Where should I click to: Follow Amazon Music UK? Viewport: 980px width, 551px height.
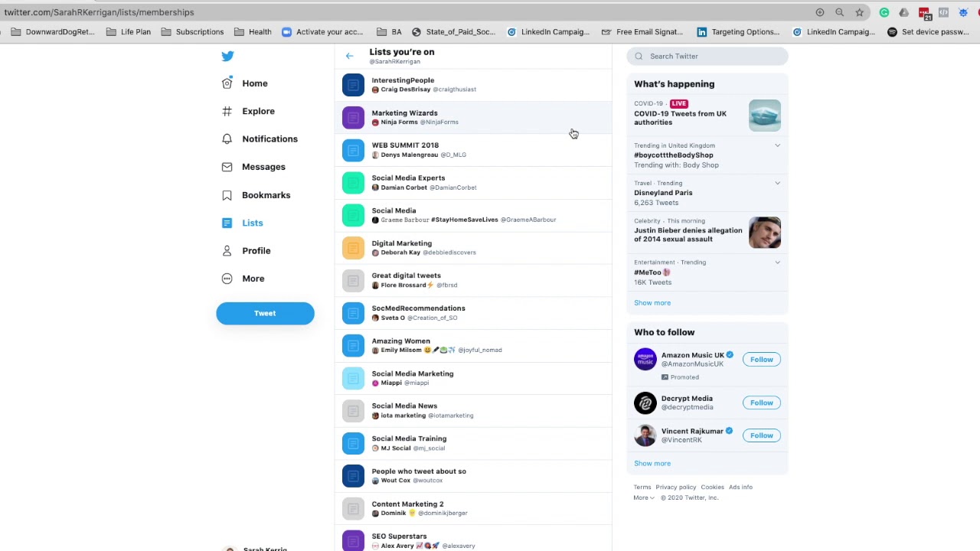[x=762, y=360]
